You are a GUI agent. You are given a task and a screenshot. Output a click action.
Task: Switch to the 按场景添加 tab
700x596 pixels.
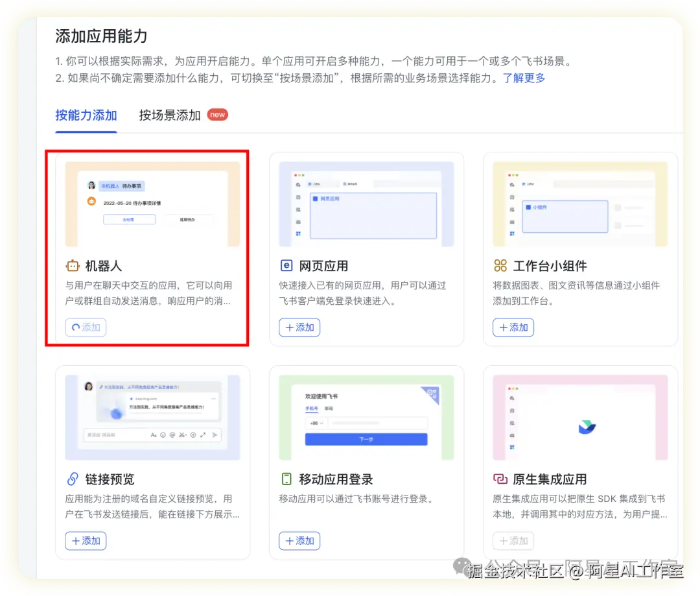pyautogui.click(x=170, y=115)
